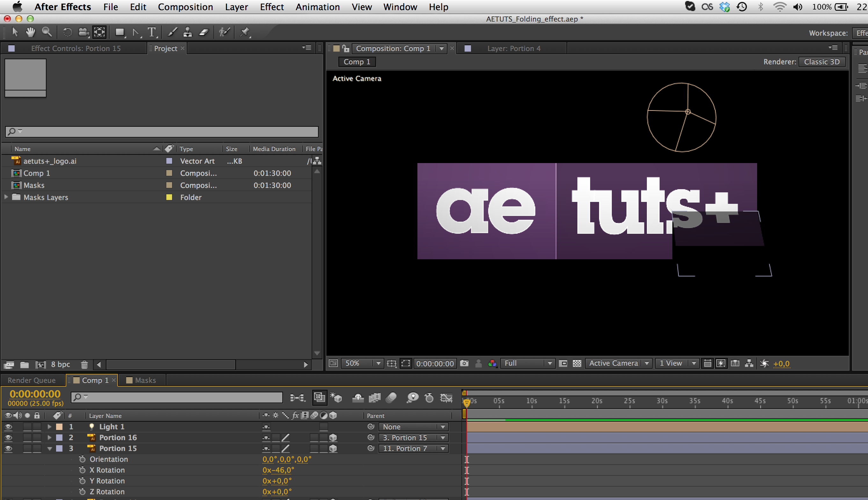Select the Horizontal Type tool
868x500 pixels.
(x=152, y=32)
